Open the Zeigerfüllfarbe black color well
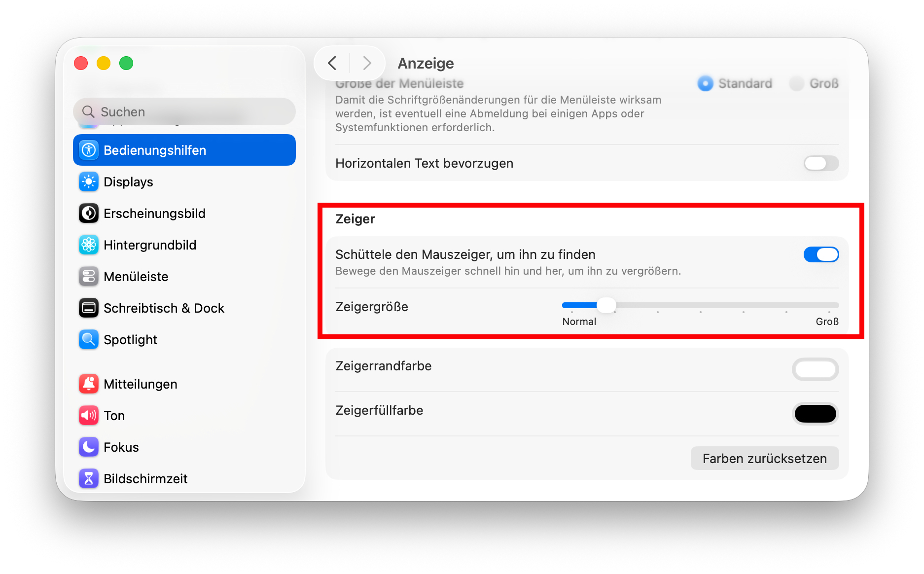 click(x=816, y=414)
